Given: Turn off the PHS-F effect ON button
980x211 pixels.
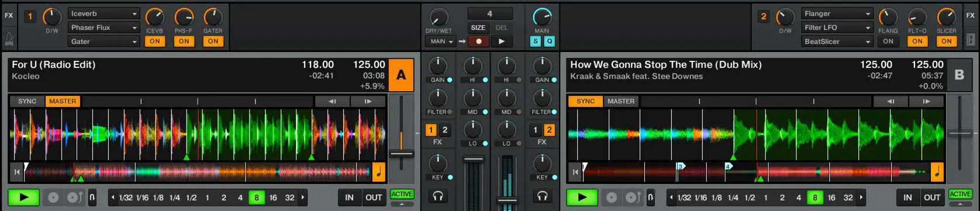Looking at the screenshot, I should (184, 41).
